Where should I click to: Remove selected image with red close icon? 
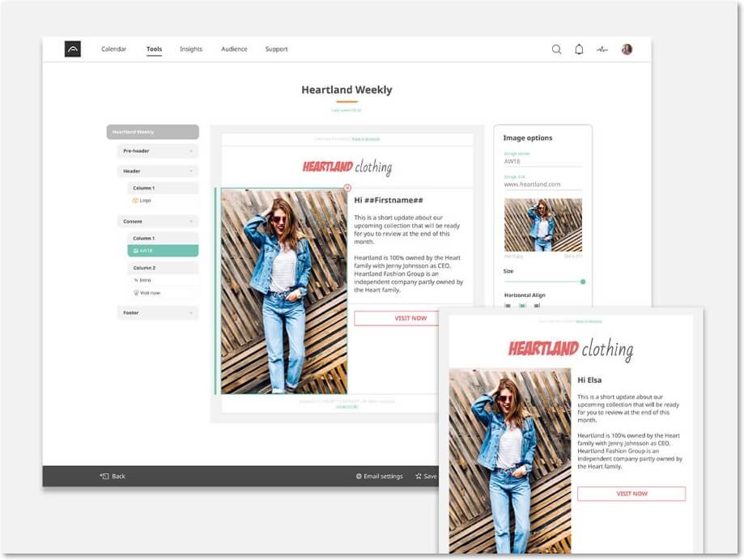[x=347, y=188]
